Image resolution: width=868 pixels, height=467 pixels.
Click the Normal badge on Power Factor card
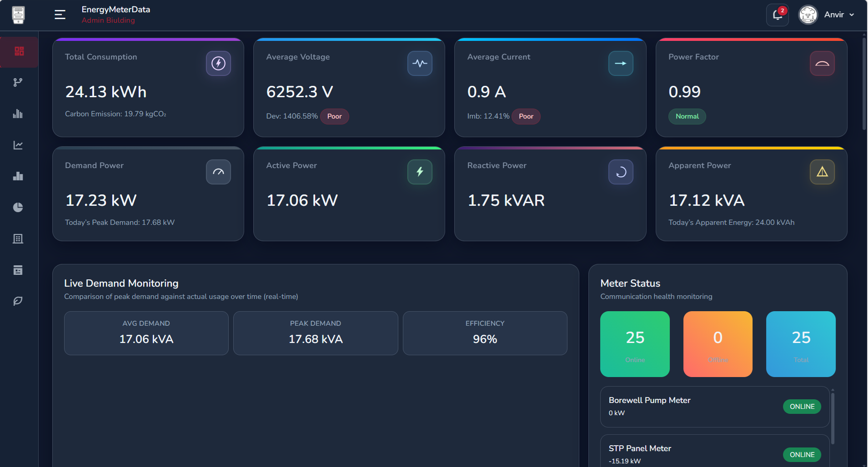tap(687, 116)
